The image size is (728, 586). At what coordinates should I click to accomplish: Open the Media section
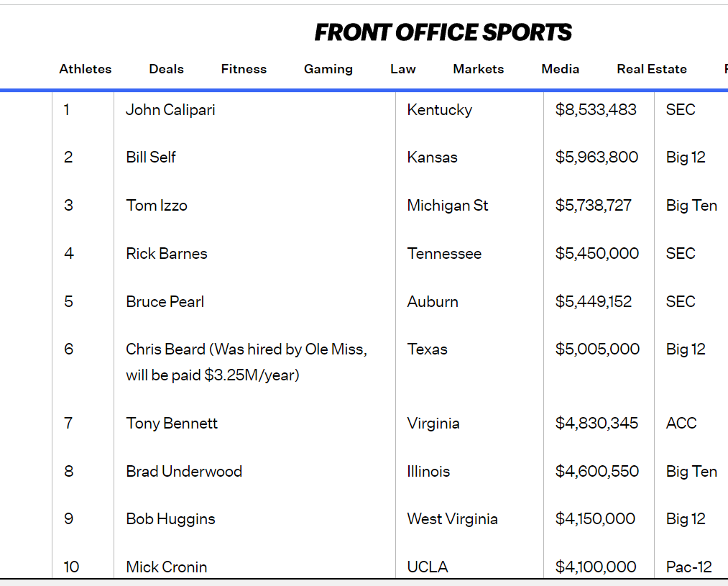(x=560, y=69)
